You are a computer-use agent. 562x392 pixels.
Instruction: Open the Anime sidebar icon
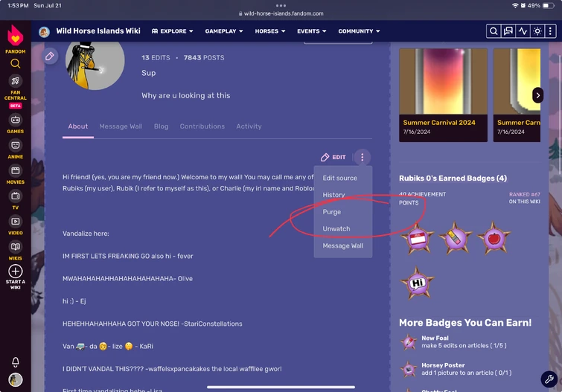click(x=15, y=145)
